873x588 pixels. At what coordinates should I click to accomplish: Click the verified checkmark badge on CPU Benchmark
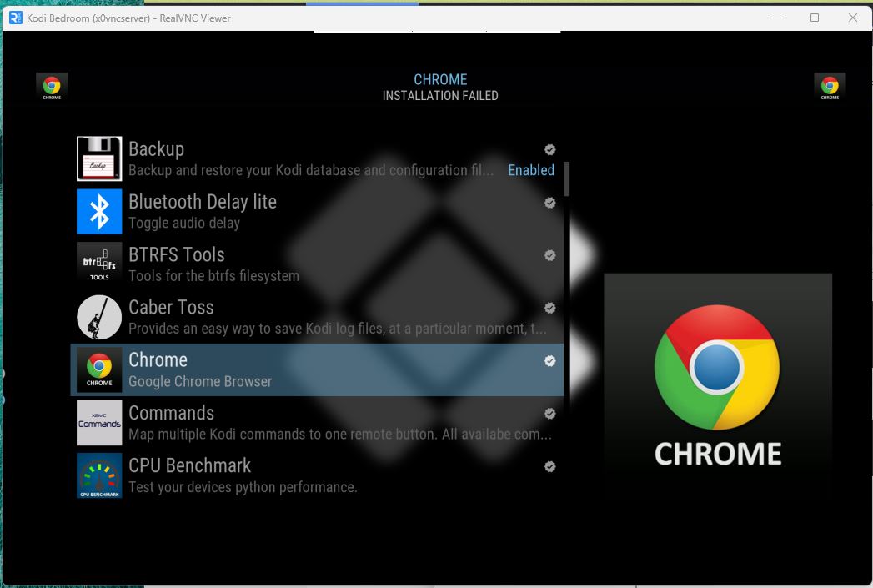coord(550,466)
